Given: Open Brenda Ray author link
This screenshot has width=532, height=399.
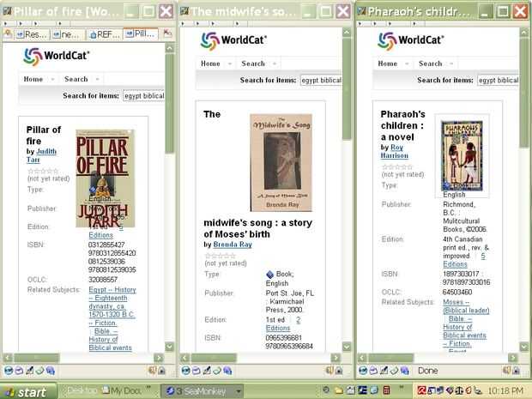Looking at the screenshot, I should pyautogui.click(x=233, y=245).
